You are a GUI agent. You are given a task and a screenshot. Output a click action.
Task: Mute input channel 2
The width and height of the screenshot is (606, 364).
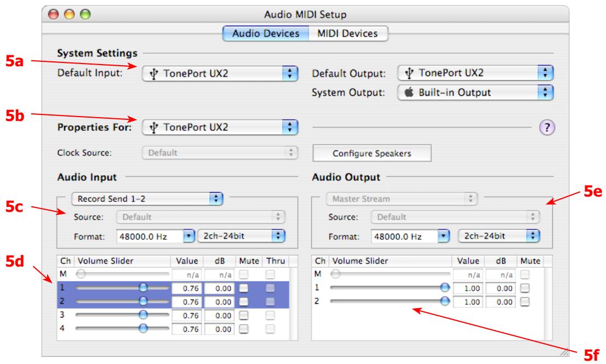[243, 302]
